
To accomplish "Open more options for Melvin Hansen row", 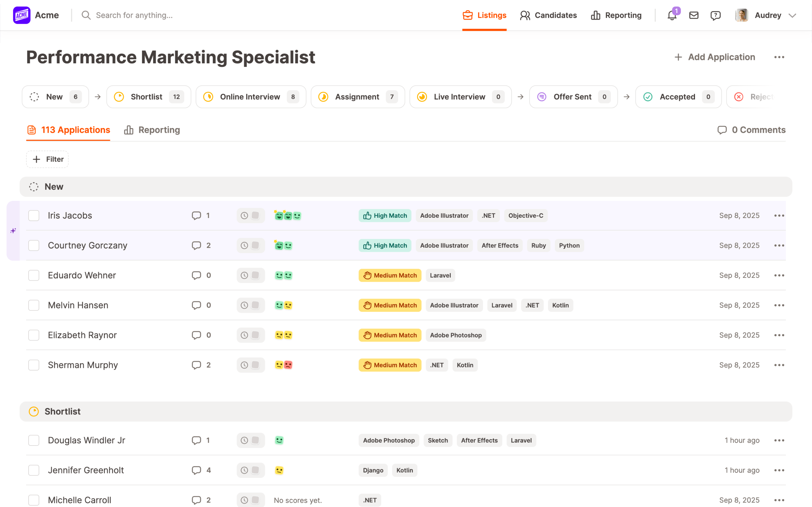I will (x=779, y=305).
